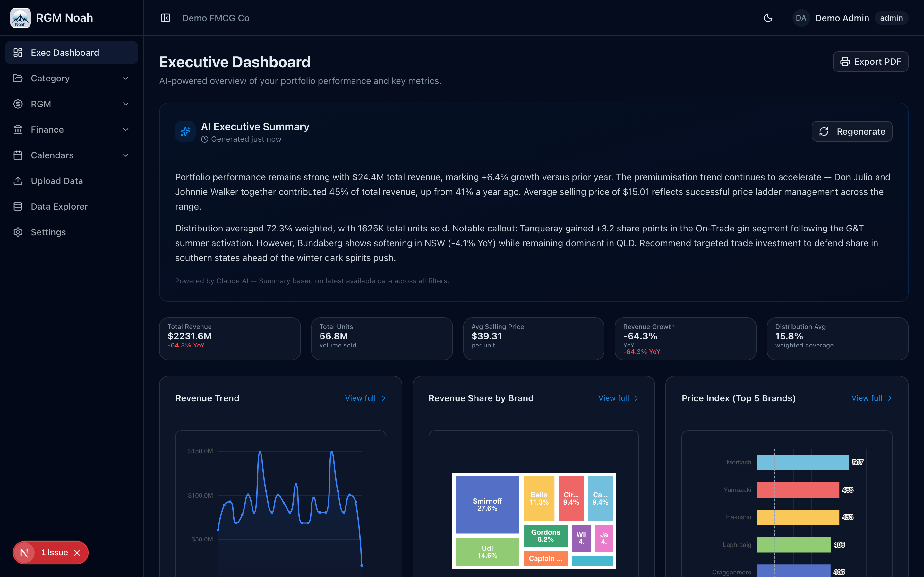This screenshot has height=577, width=924.
Task: Toggle dark mode with the moon icon
Action: [x=768, y=18]
